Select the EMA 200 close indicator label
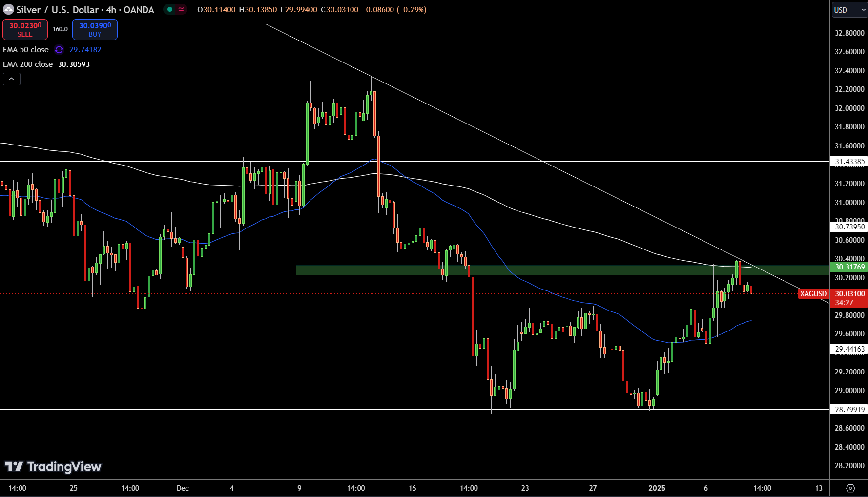This screenshot has height=497, width=868. coord(28,64)
